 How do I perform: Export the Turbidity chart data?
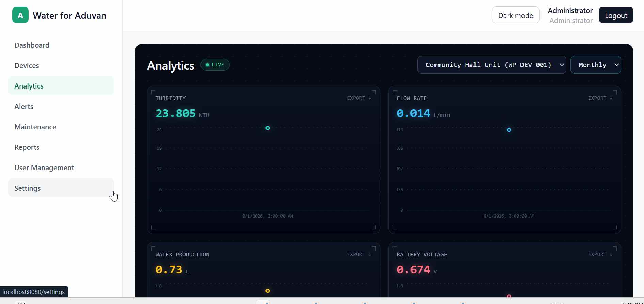coord(359,98)
